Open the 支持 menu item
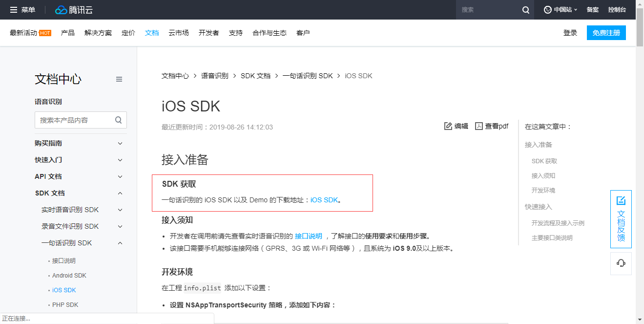The width and height of the screenshot is (644, 324). [x=236, y=33]
